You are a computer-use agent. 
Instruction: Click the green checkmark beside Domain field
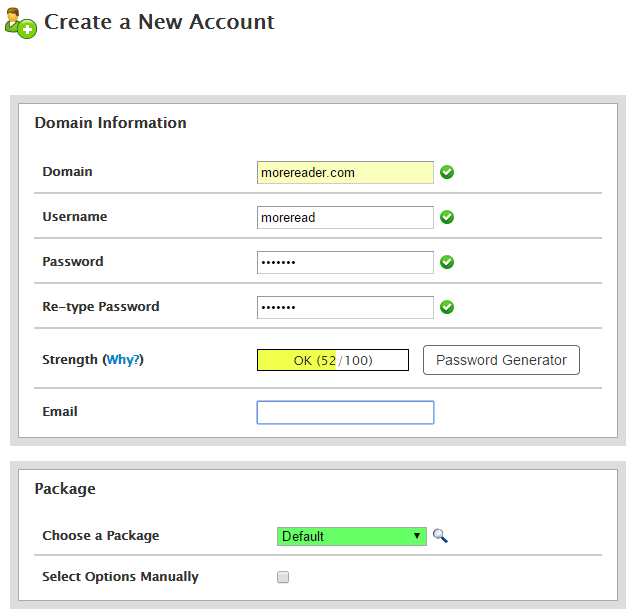(x=447, y=172)
